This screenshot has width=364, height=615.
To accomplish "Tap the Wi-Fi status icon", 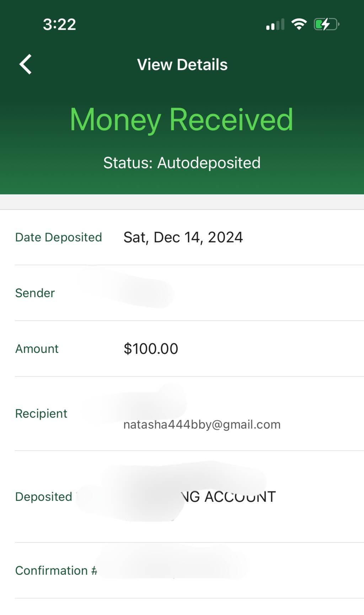I will [x=299, y=24].
